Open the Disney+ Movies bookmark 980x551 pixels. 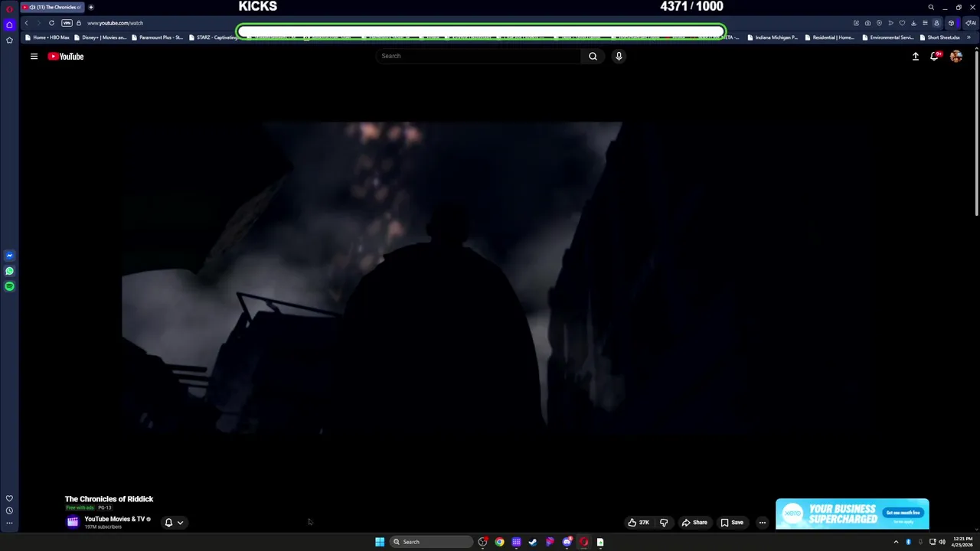[100, 37]
